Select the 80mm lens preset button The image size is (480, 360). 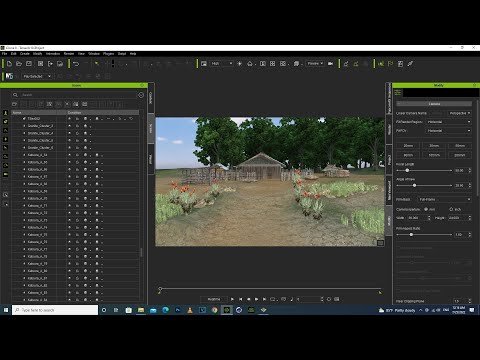click(x=408, y=155)
